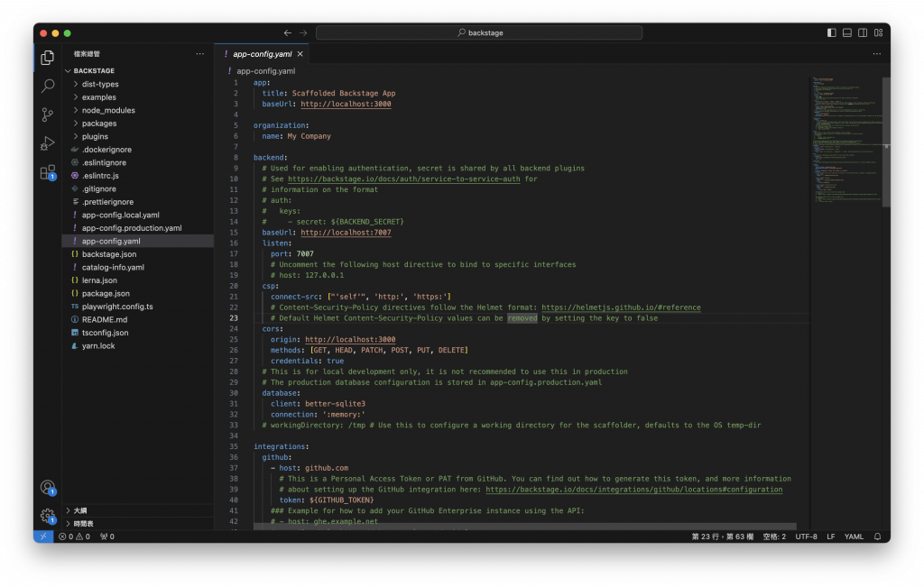Screen dimensions: 924x587
Task: Expand the 時間表 timeline section
Action: tap(138, 523)
